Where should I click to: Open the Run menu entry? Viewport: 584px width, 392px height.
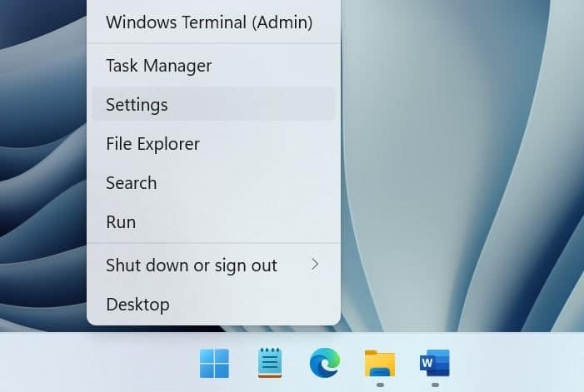pos(213,222)
